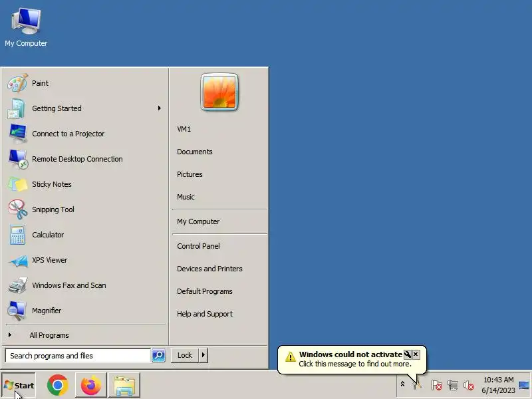Close the activation balloon notification
Viewport: 532px width, 399px height.
pos(416,354)
